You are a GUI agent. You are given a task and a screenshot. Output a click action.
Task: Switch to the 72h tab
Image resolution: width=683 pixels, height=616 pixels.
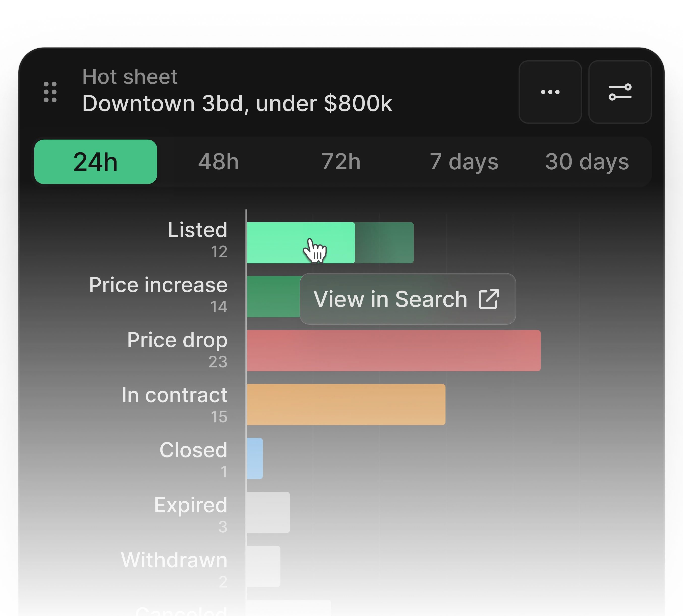click(x=341, y=162)
